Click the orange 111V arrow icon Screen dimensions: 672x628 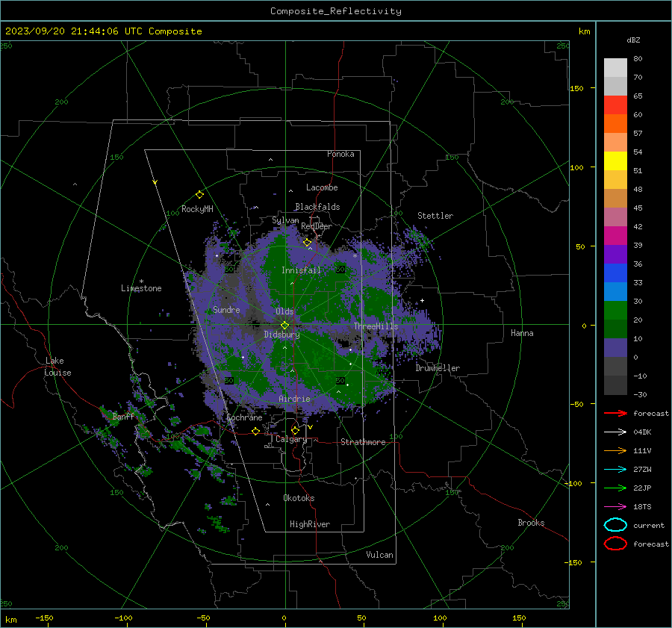click(x=615, y=450)
